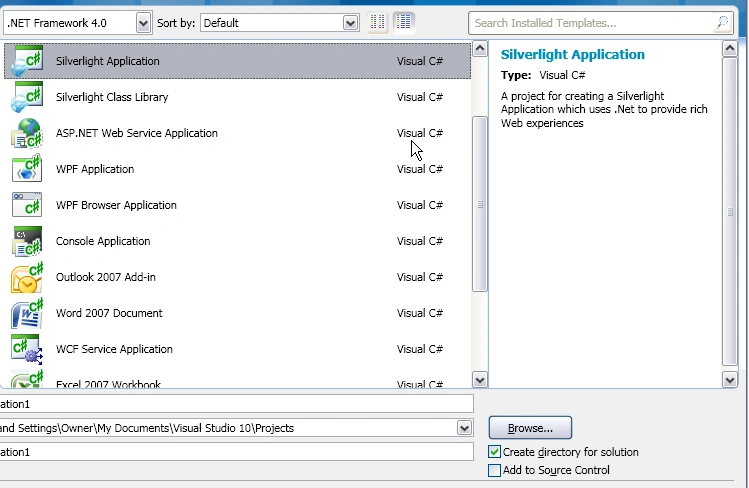Select 'Outlook 2007 Add-in' row text
749x488 pixels.
pyautogui.click(x=106, y=277)
